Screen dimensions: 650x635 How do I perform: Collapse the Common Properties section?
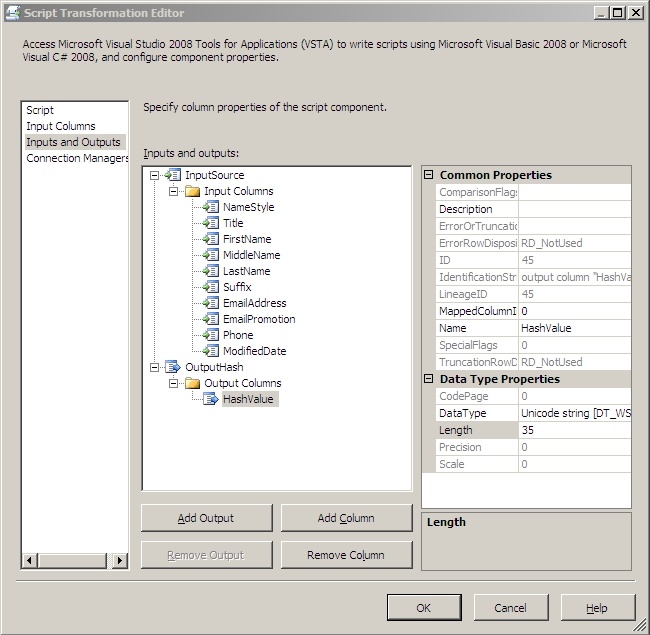coord(429,175)
